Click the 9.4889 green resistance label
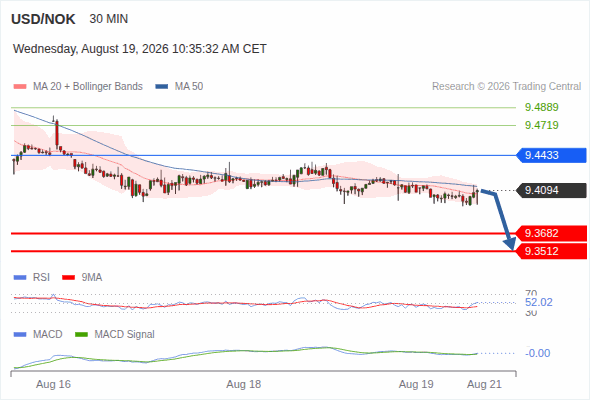Viewport: 590px width, 400px height. [541, 107]
